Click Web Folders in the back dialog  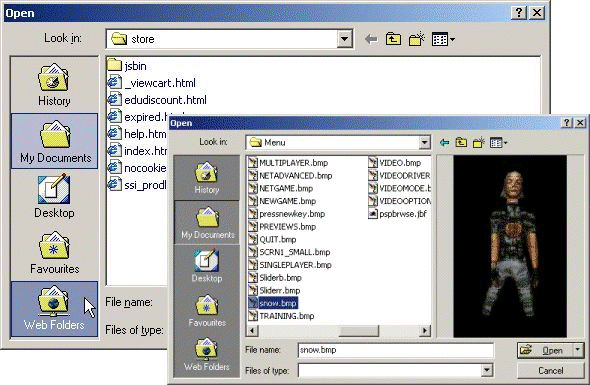click(54, 309)
